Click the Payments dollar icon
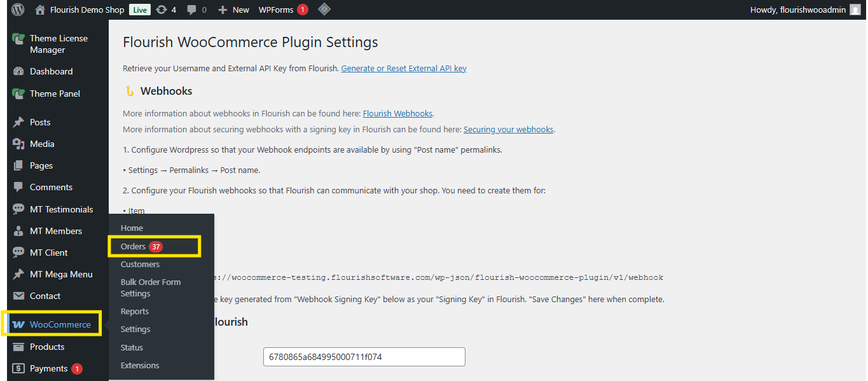This screenshot has height=381, width=868. click(18, 368)
